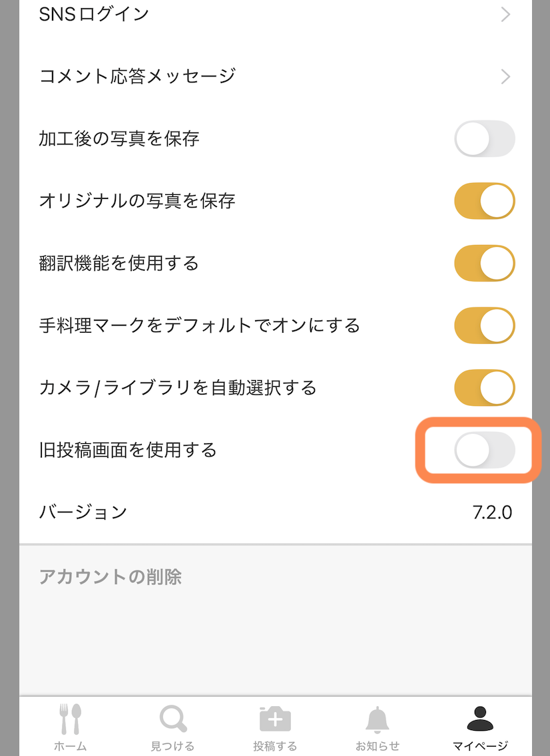Viewport: 550px width, 756px height.
Task: Expand SNSログイン chevron arrow
Action: point(505,15)
